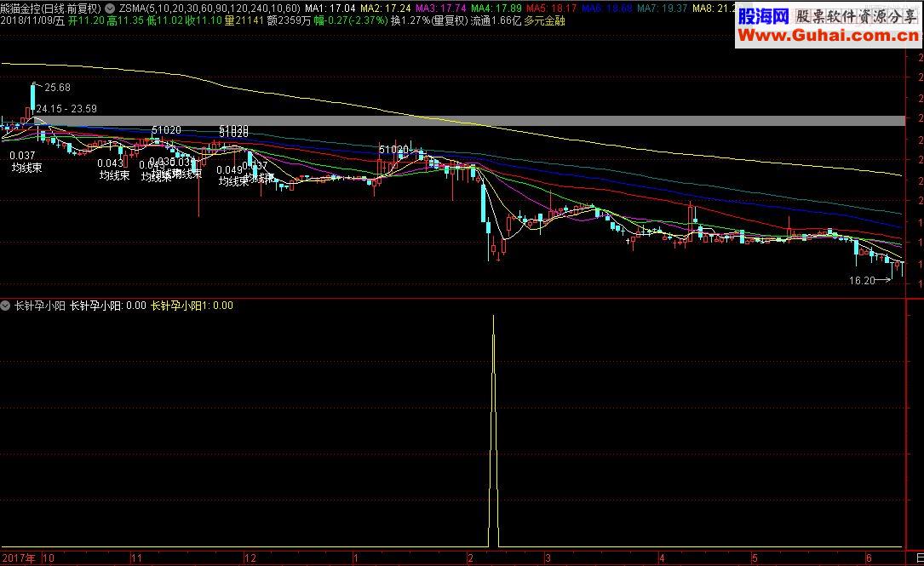This screenshot has width=924, height=566.
Task: Click the turnover rate 换1.27%(量复权)
Action: [429, 20]
